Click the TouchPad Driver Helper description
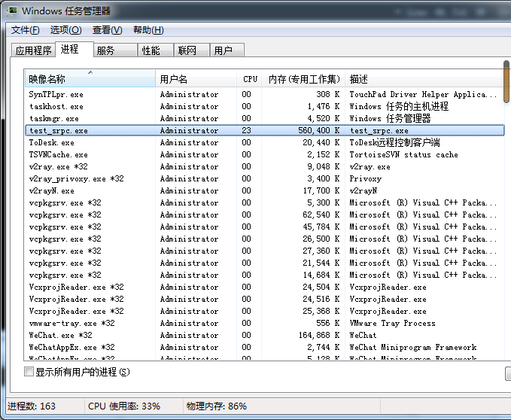 (x=424, y=95)
